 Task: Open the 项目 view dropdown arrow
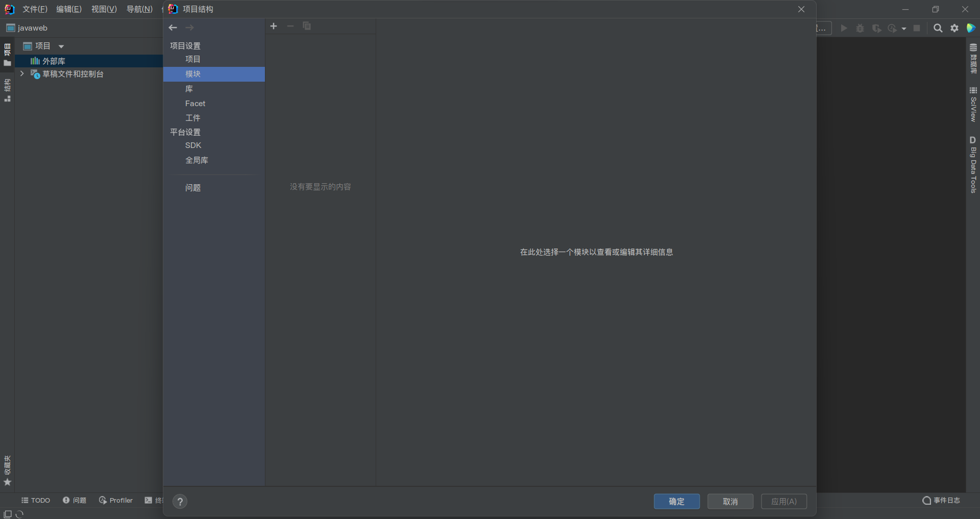coord(61,46)
